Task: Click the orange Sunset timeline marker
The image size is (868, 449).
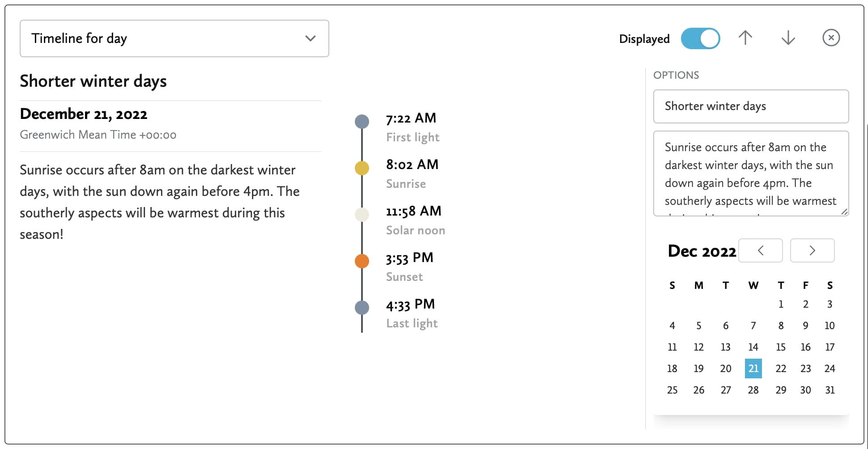Action: [x=362, y=261]
